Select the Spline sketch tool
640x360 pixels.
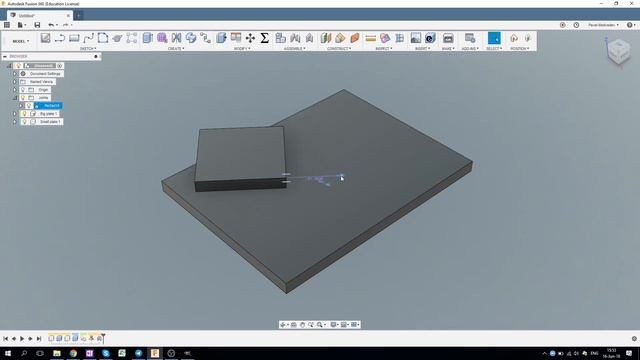pos(88,38)
